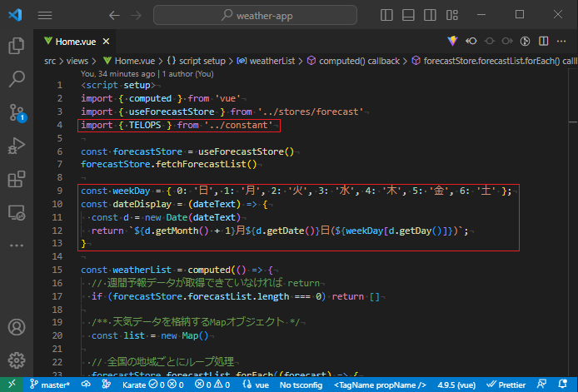578x392 pixels.
Task: Click the Vite lightning icon in editor toolbar
Action: pyautogui.click(x=453, y=41)
